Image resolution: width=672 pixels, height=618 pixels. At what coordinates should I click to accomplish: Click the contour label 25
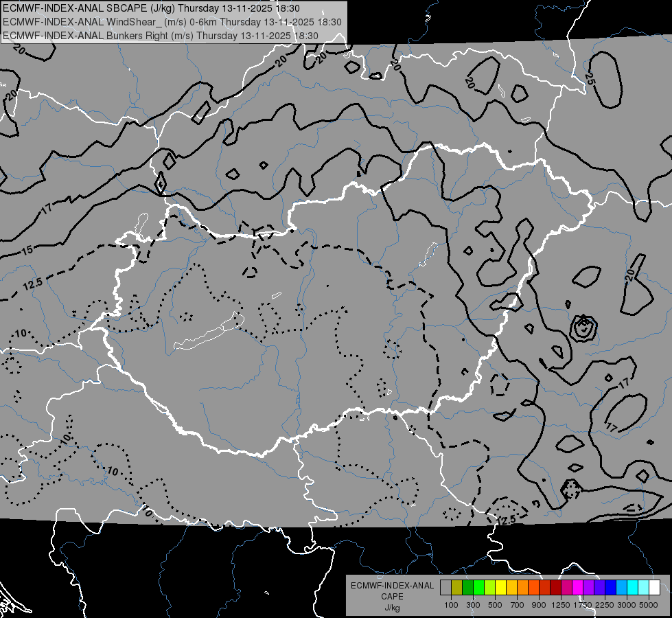coord(590,78)
